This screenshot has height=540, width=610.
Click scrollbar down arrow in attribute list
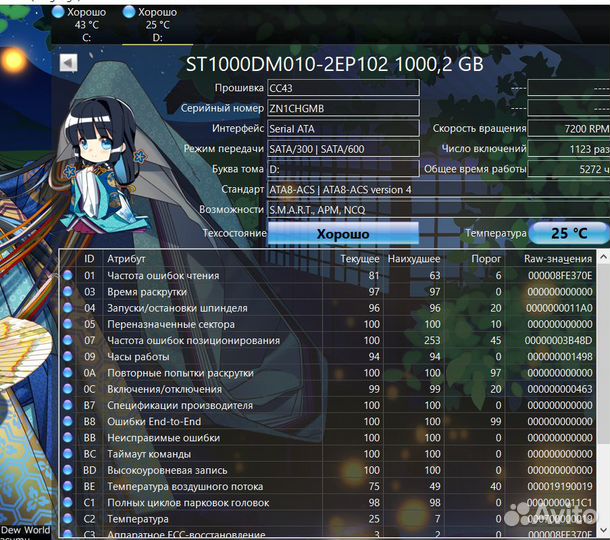pos(603,529)
